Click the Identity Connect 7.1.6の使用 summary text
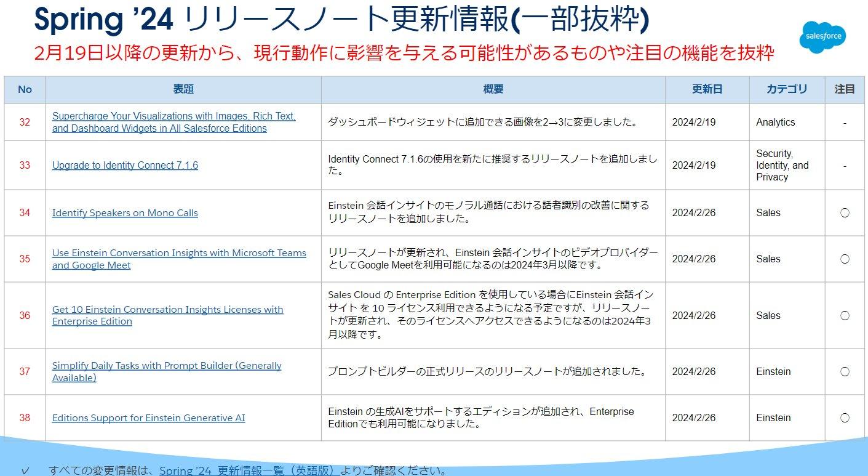This screenshot has height=476, width=868. tap(493, 165)
